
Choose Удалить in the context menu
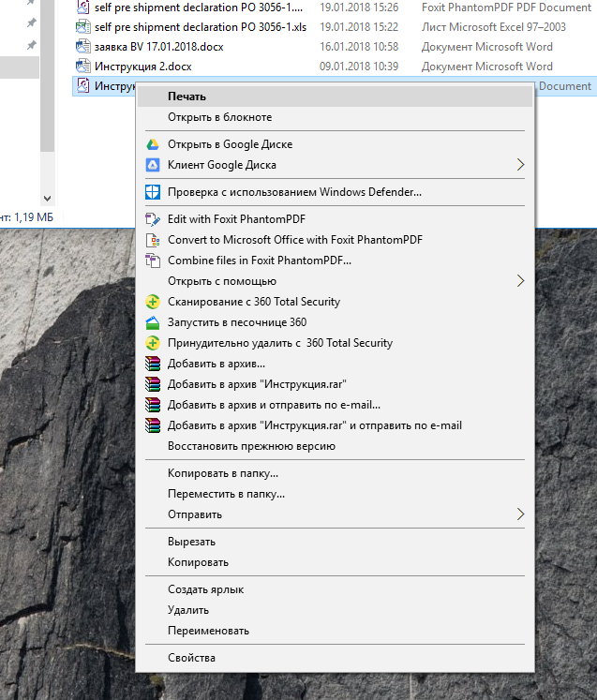click(x=187, y=610)
